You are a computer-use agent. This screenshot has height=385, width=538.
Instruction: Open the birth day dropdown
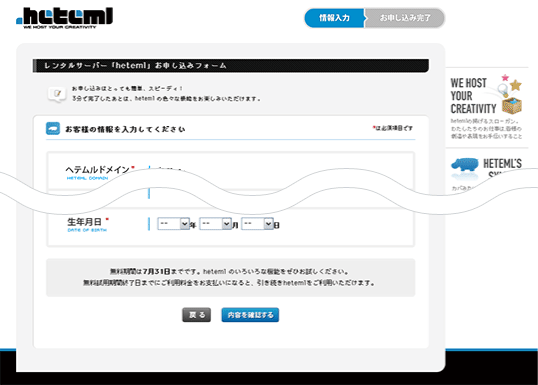[x=257, y=224]
